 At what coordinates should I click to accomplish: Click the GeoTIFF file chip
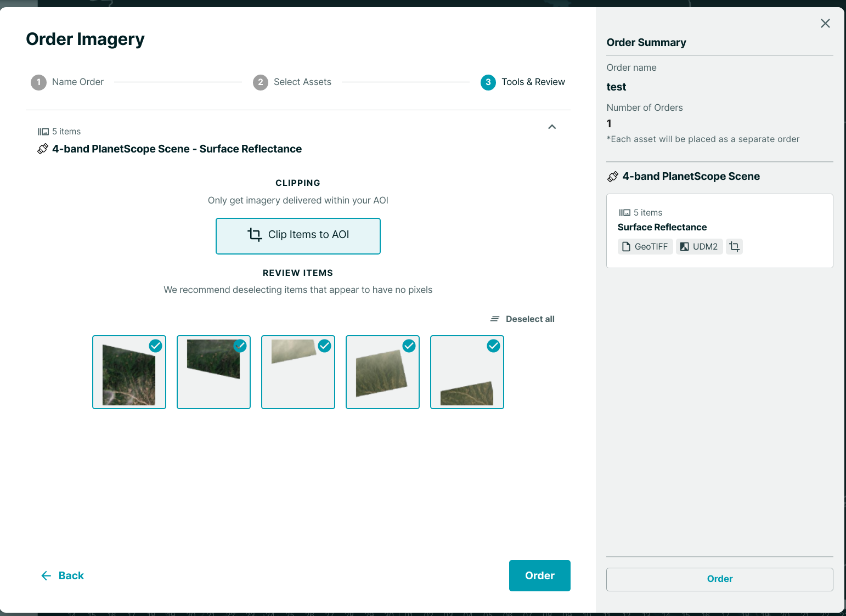(645, 247)
